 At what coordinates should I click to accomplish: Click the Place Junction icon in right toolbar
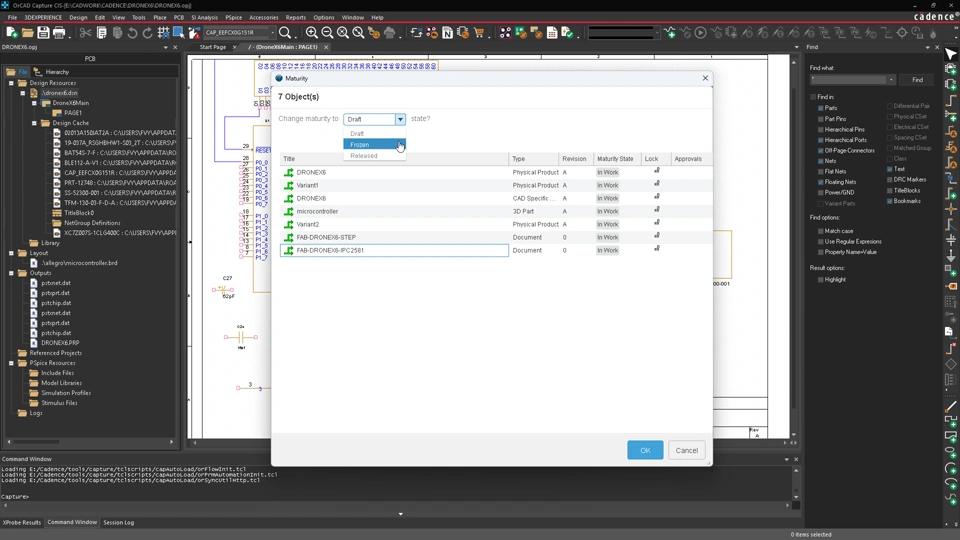[x=951, y=209]
